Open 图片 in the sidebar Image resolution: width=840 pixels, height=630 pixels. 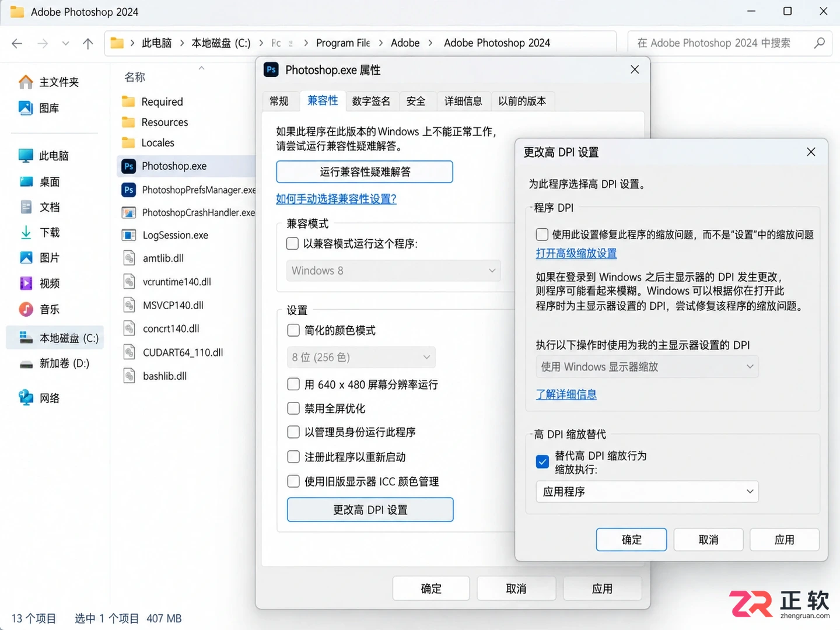pos(40,258)
